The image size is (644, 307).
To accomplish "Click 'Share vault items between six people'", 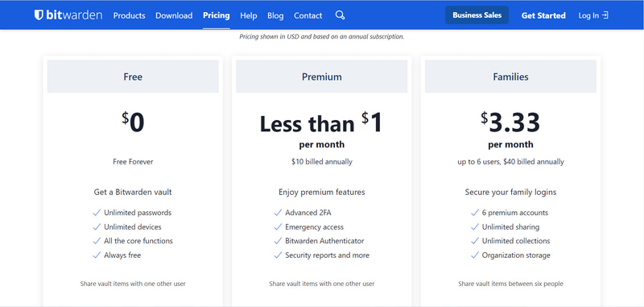I will (x=510, y=284).
